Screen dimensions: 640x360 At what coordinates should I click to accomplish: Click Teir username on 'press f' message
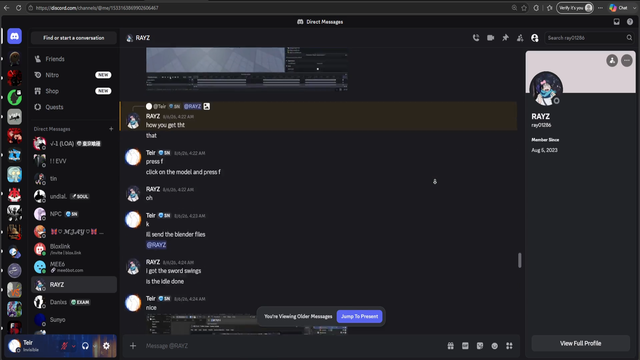point(151,153)
